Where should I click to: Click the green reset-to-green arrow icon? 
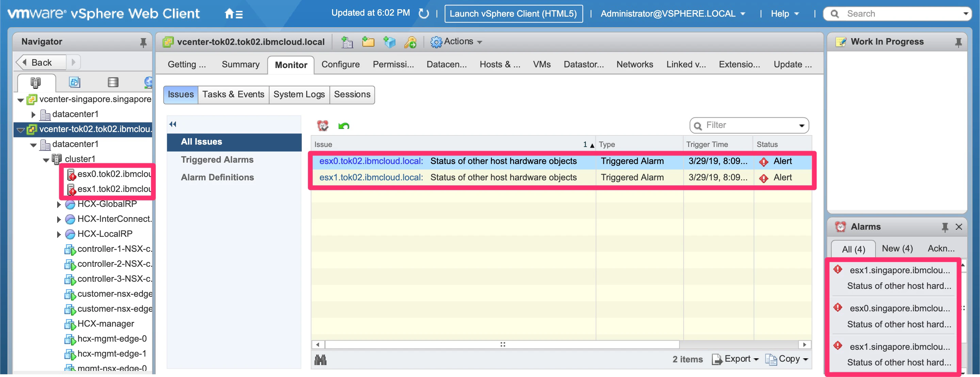click(x=344, y=126)
